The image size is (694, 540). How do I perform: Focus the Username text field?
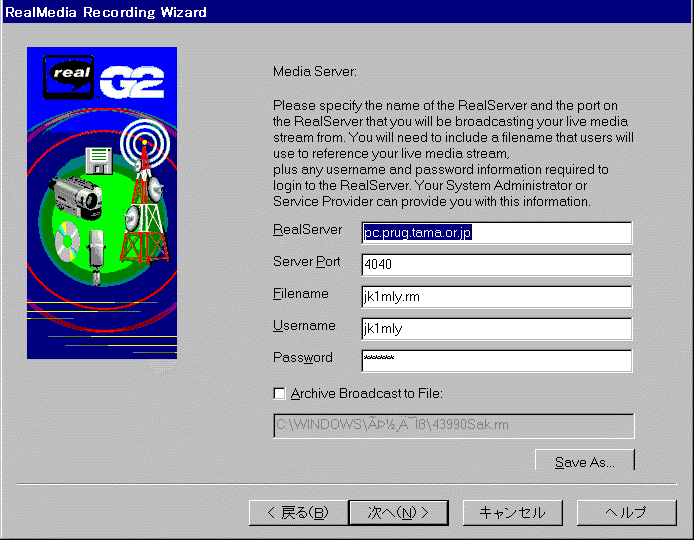[x=497, y=328]
